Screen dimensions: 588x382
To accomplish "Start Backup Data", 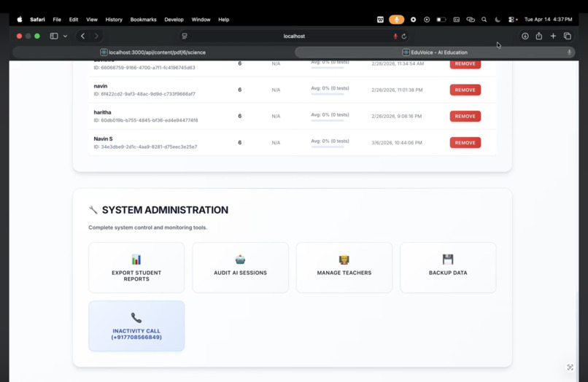I will click(x=448, y=268).
